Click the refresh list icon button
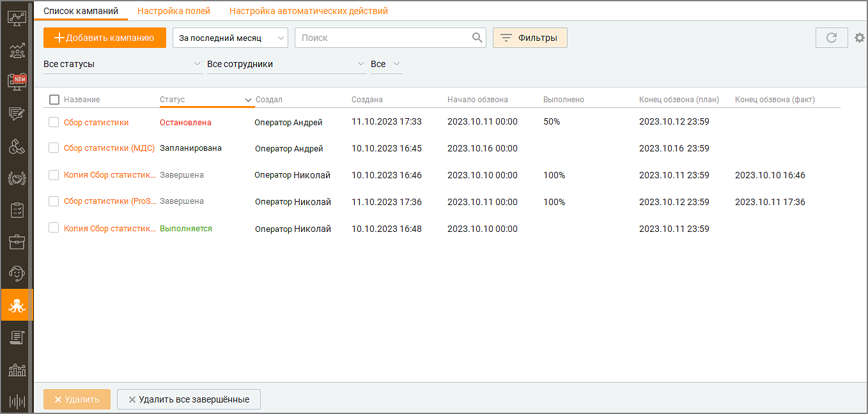Image resolution: width=868 pixels, height=414 pixels. tap(832, 38)
